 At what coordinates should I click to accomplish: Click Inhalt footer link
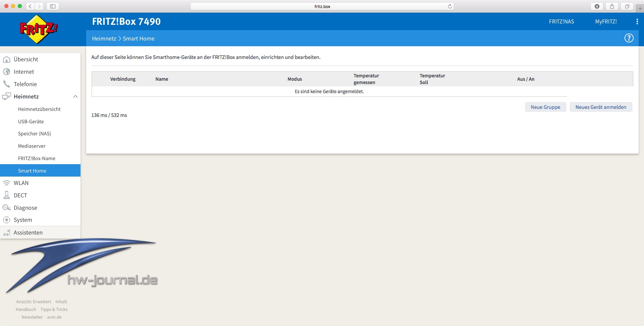[61, 302]
